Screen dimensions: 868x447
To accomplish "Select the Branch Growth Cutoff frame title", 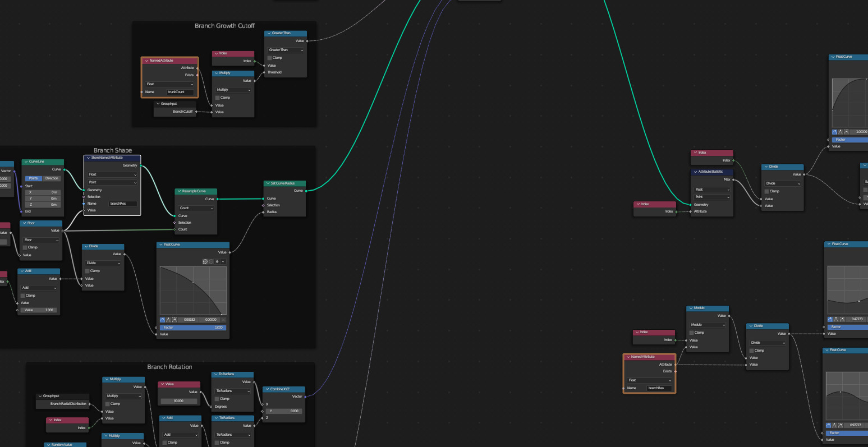I will coord(224,26).
